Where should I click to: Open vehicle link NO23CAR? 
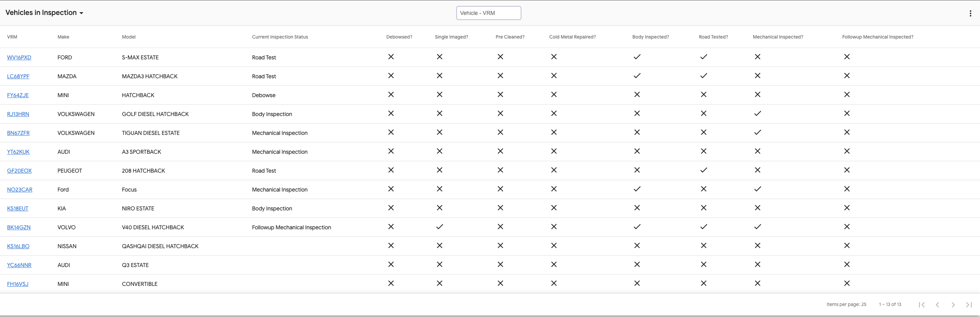click(x=20, y=190)
